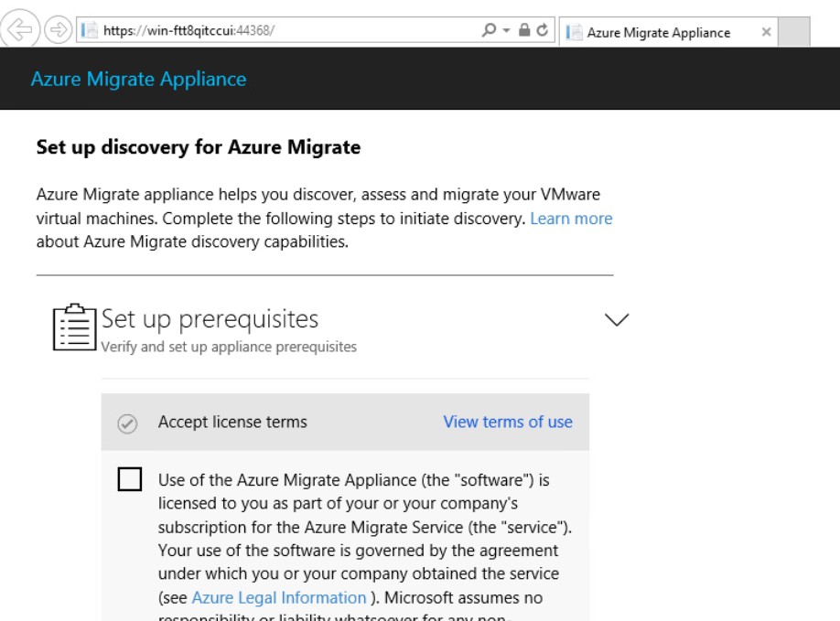Click the Azure Migrate Appliance header title

[139, 80]
